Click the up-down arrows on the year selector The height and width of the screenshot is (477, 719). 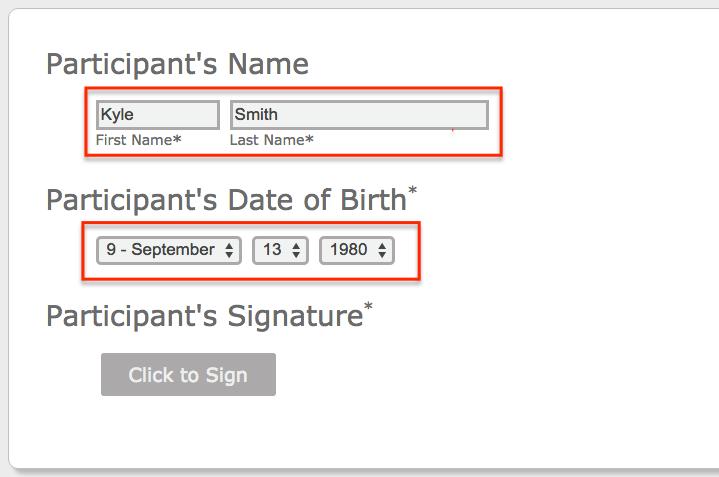pyautogui.click(x=382, y=250)
